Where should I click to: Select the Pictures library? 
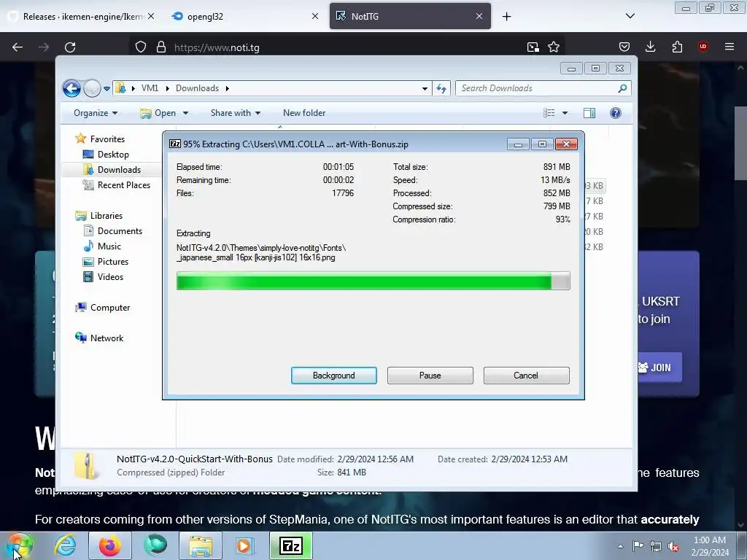pos(113,262)
